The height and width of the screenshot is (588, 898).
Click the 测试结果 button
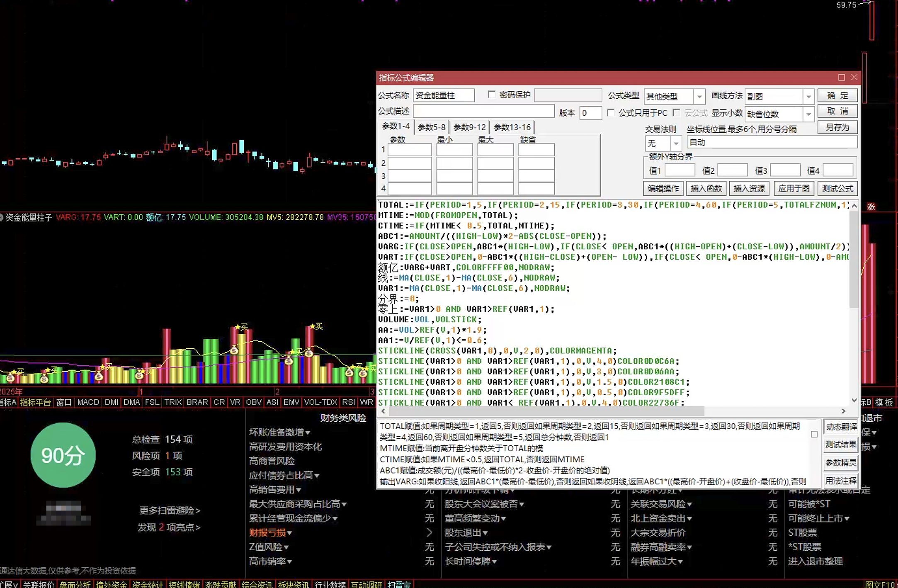click(x=841, y=445)
